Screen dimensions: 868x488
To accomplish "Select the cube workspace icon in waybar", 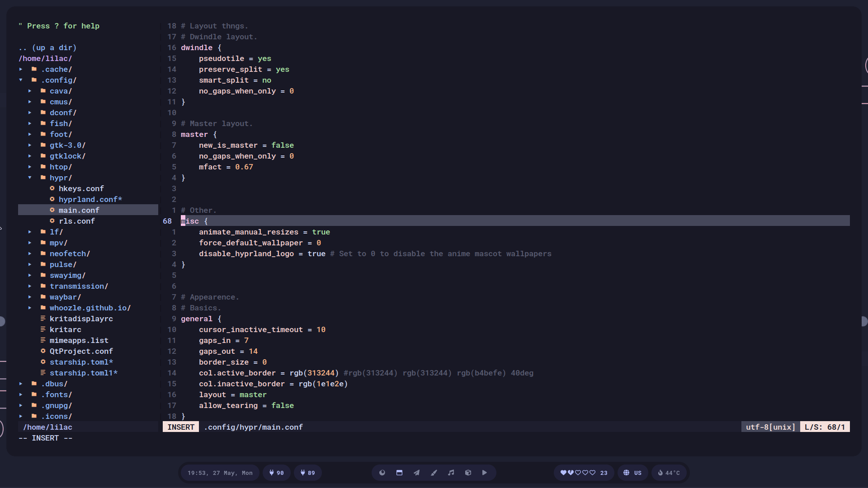I will click(x=468, y=473).
